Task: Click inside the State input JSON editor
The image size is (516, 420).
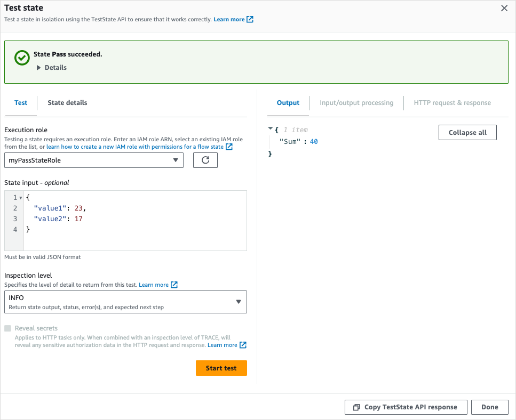Action: click(133, 219)
